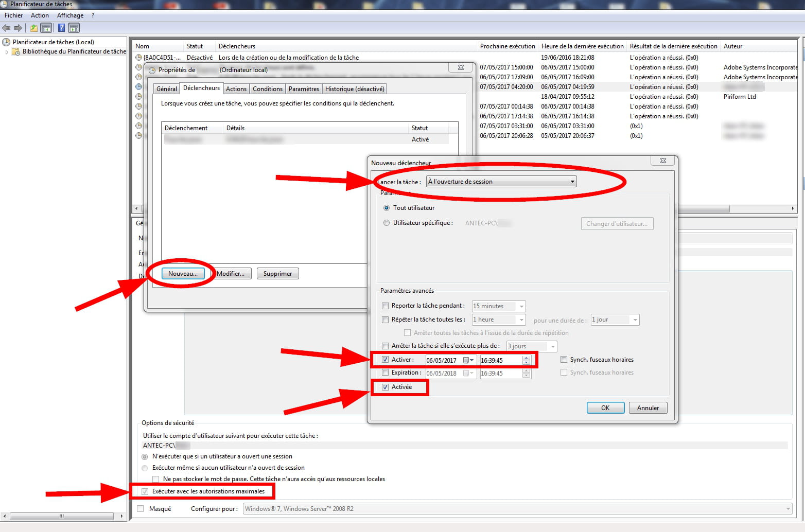Click the Activer time input field
Viewport: 805px width, 532px height.
pos(500,360)
